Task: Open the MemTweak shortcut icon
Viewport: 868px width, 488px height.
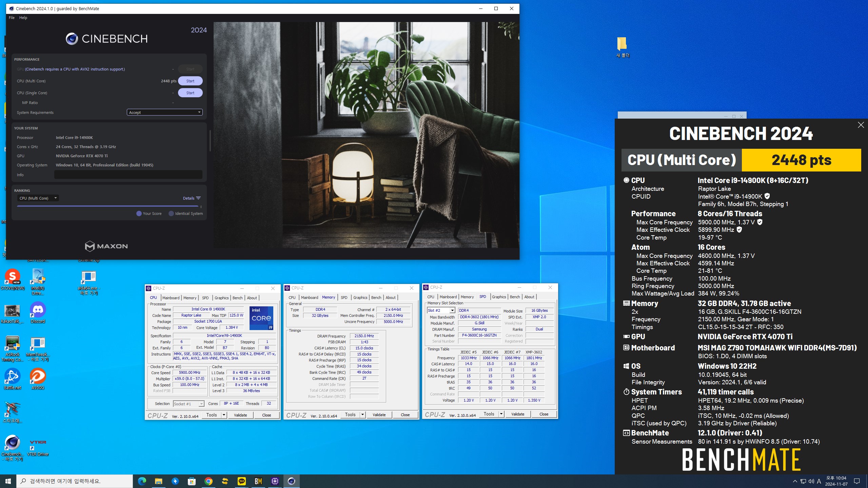Action: click(38, 349)
